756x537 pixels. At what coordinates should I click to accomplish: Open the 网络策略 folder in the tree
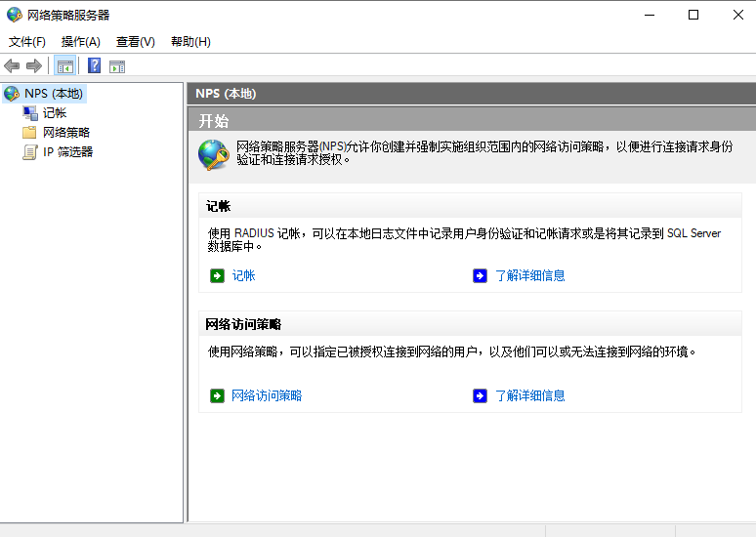pos(66,132)
